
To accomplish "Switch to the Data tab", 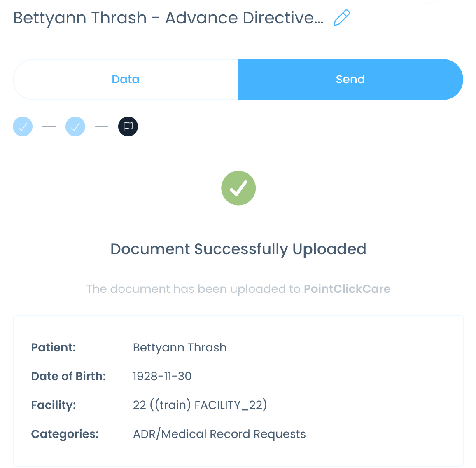I will (x=125, y=79).
